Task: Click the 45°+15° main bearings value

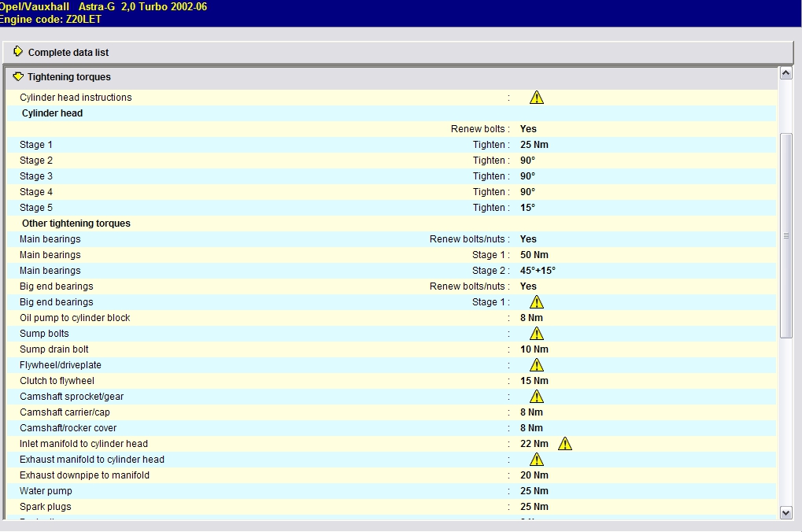Action: tap(538, 271)
